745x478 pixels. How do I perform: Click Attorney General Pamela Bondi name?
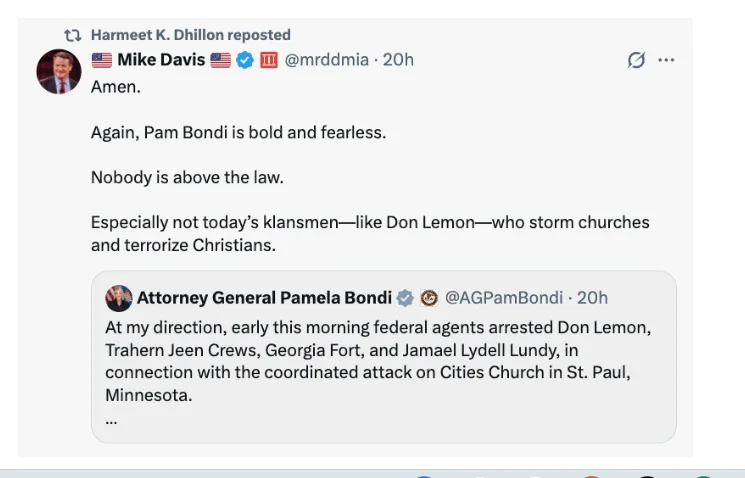[265, 298]
